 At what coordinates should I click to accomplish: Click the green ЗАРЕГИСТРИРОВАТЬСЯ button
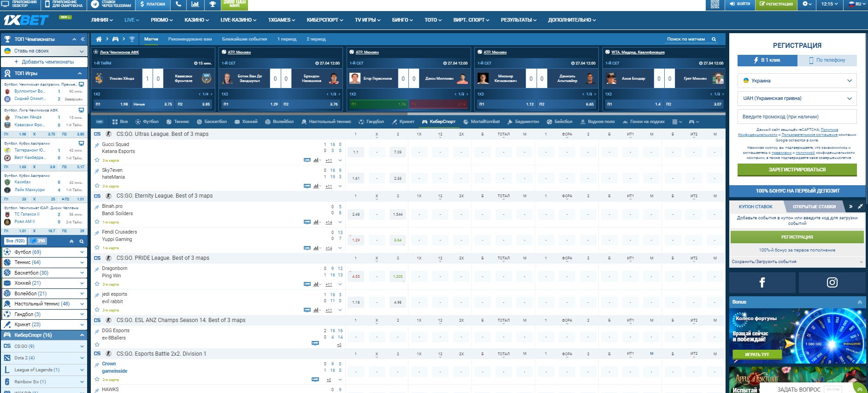tap(797, 170)
